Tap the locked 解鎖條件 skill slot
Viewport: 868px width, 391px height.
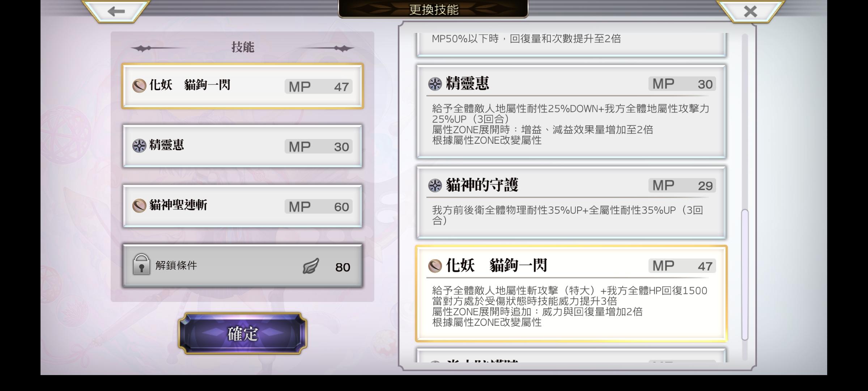[242, 266]
